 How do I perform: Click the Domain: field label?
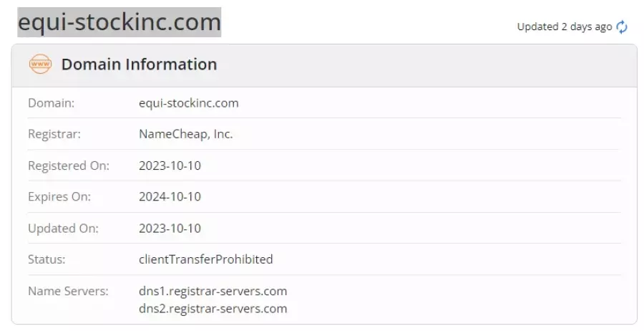(52, 102)
